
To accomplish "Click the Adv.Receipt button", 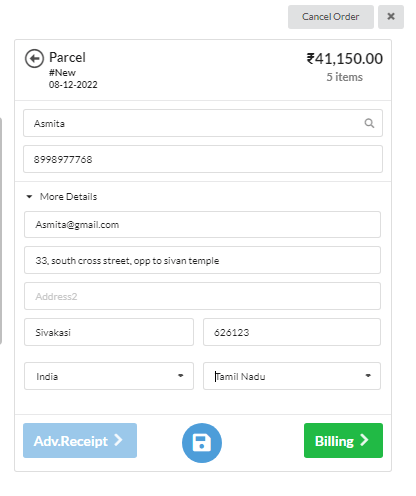I will (80, 440).
